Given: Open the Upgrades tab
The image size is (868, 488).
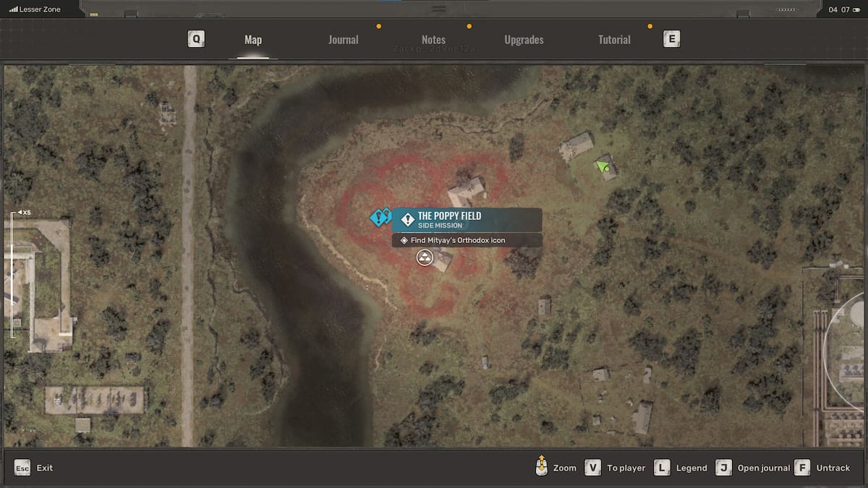Looking at the screenshot, I should click(x=524, y=40).
